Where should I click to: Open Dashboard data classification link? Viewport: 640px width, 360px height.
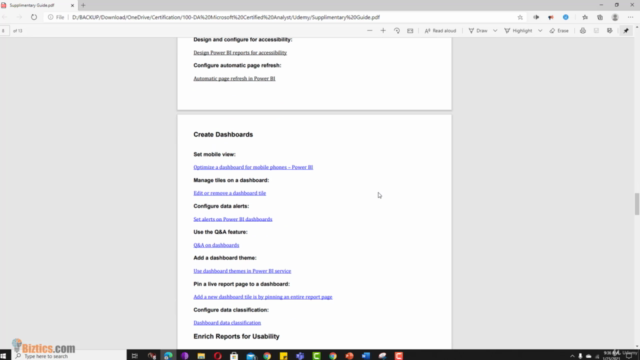(227, 322)
